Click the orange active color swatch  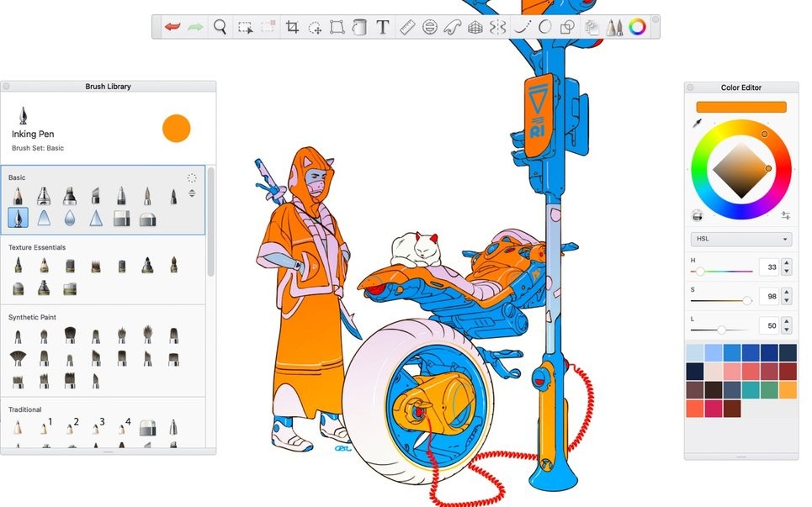point(740,106)
